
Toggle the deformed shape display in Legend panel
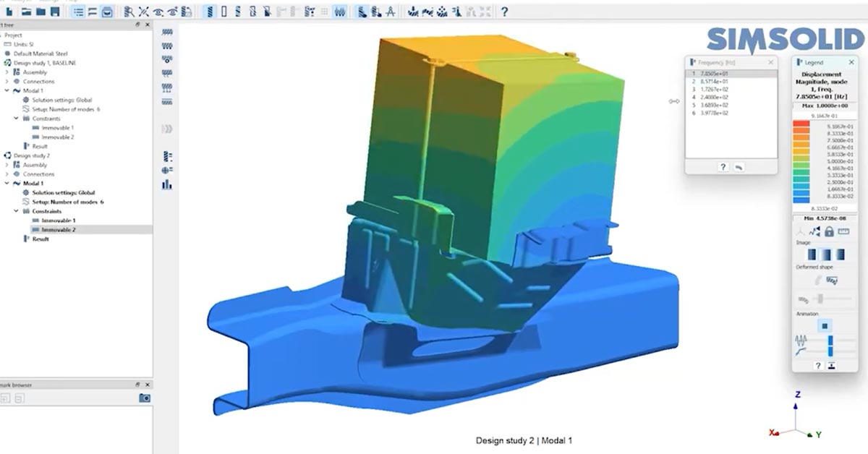[830, 279]
